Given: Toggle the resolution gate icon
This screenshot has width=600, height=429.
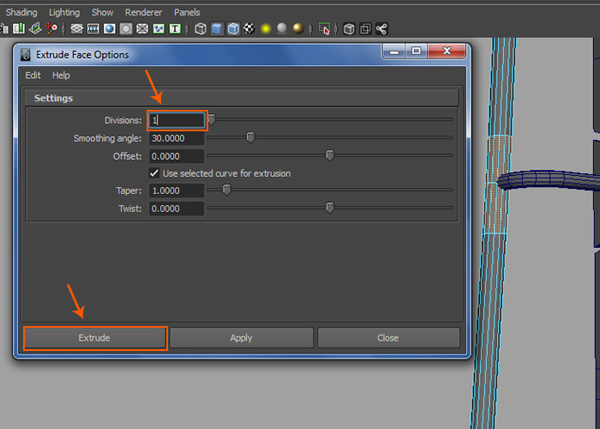Looking at the screenshot, I should click(109, 29).
